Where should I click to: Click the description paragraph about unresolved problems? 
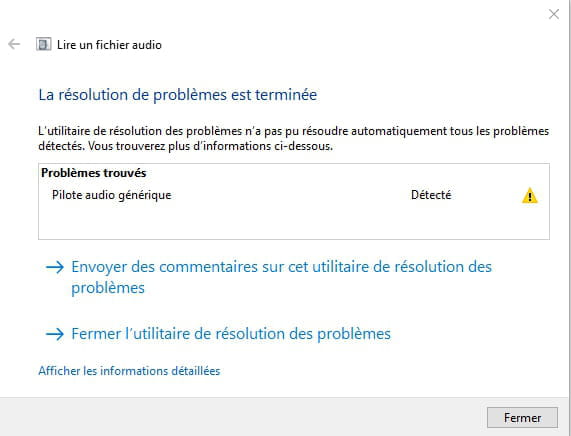pos(294,138)
